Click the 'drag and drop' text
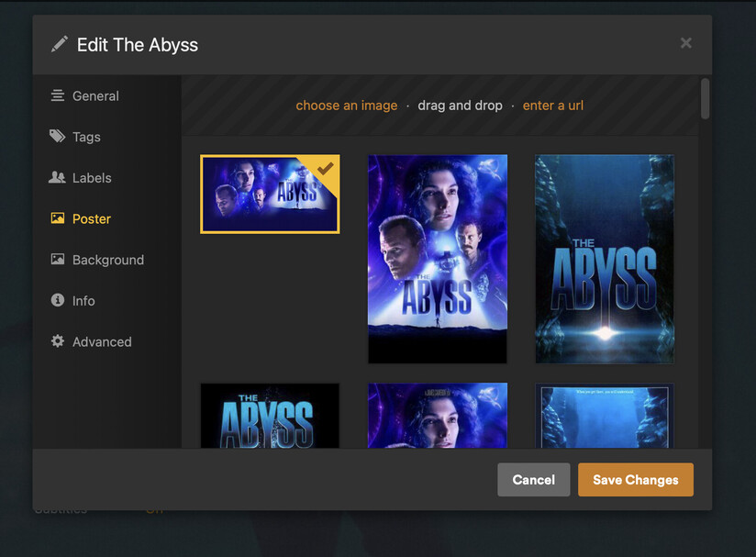This screenshot has height=557, width=756. pos(460,106)
